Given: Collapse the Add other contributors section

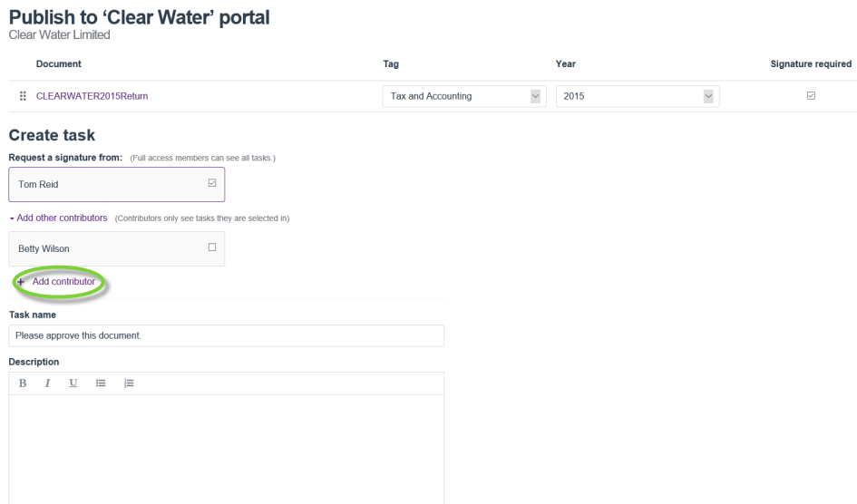Looking at the screenshot, I should click(x=60, y=218).
